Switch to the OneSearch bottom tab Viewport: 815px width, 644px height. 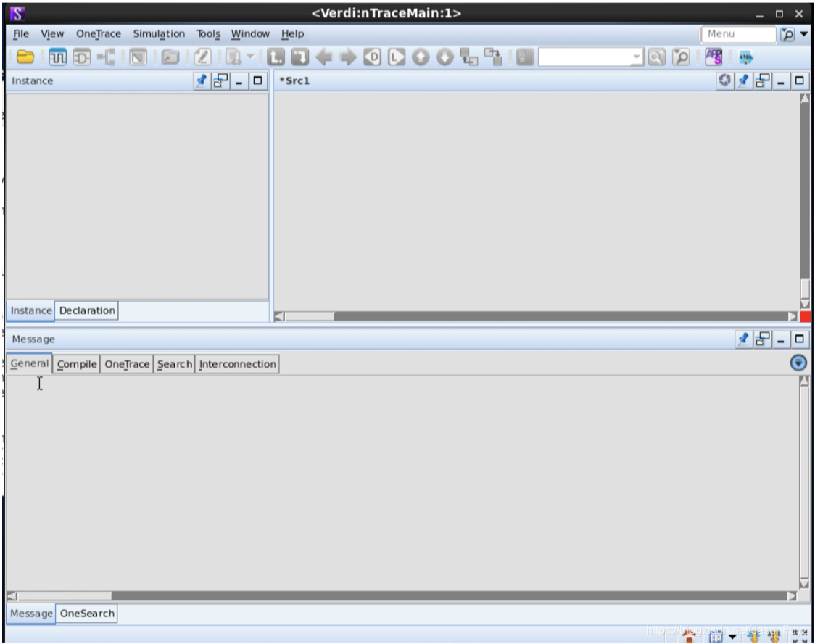click(x=87, y=614)
